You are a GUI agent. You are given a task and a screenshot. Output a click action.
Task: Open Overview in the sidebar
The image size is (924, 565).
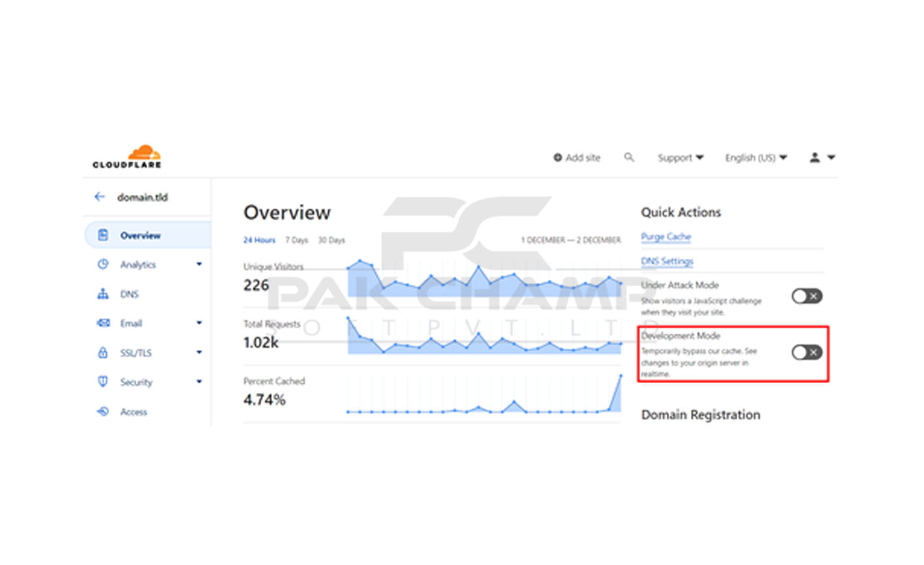click(x=148, y=235)
